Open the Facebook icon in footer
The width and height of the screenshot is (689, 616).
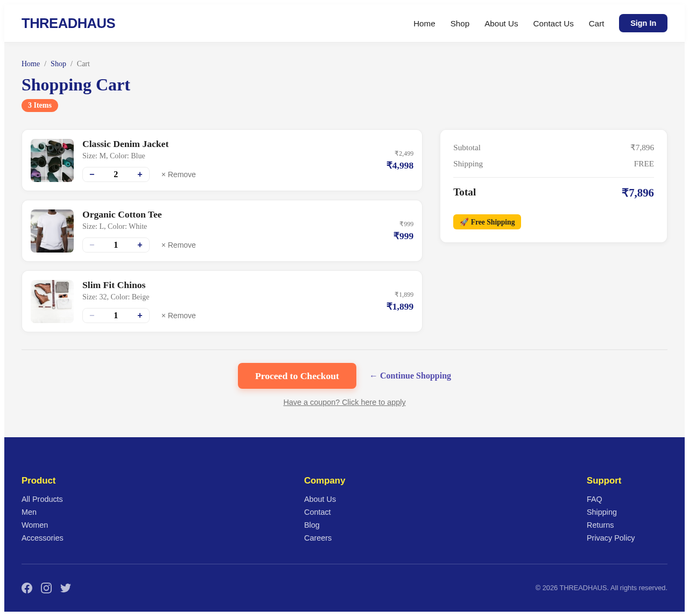[x=27, y=588]
